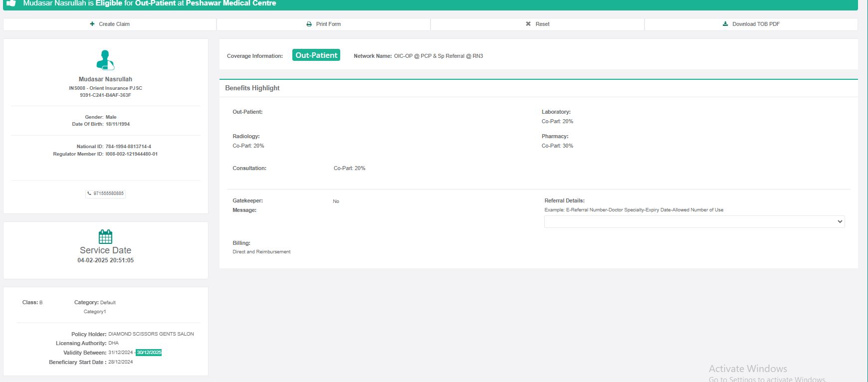Click the highlighted 30/12/2025 validity date
Viewport: 868px width, 382px height.
coord(149,353)
